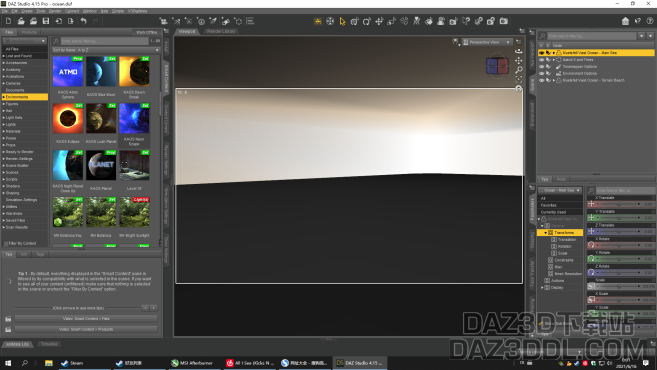
Task: Toggle visibility eye for Terrain Beach node
Action: click(541, 80)
